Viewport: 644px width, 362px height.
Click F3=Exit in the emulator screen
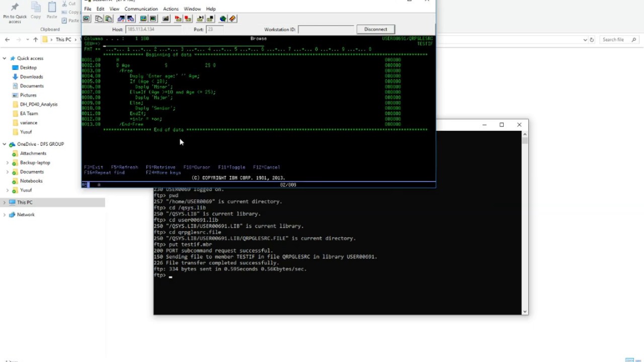94,167
